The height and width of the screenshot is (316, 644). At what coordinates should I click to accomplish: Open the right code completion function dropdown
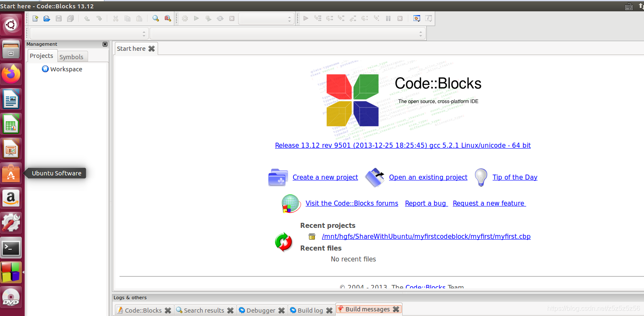[x=287, y=34]
